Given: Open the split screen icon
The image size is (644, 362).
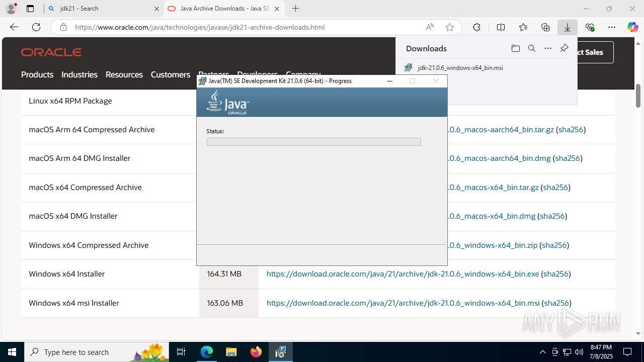Looking at the screenshot, I should tap(501, 27).
